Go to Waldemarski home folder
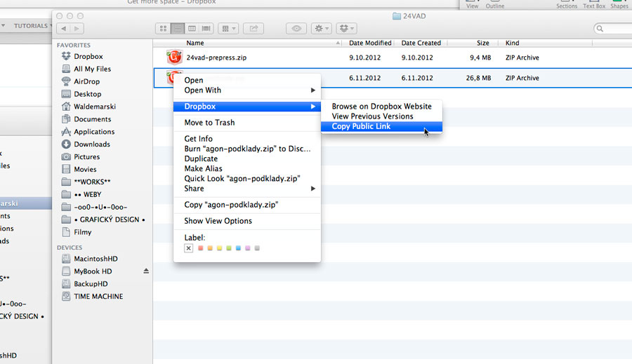Viewport: 632px width, 364px height. point(94,107)
